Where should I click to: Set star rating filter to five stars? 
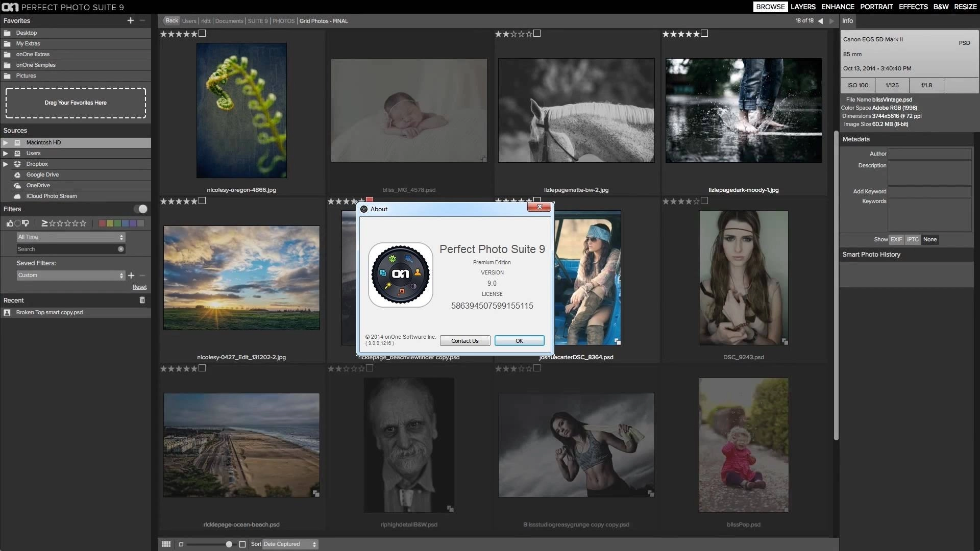pyautogui.click(x=83, y=223)
